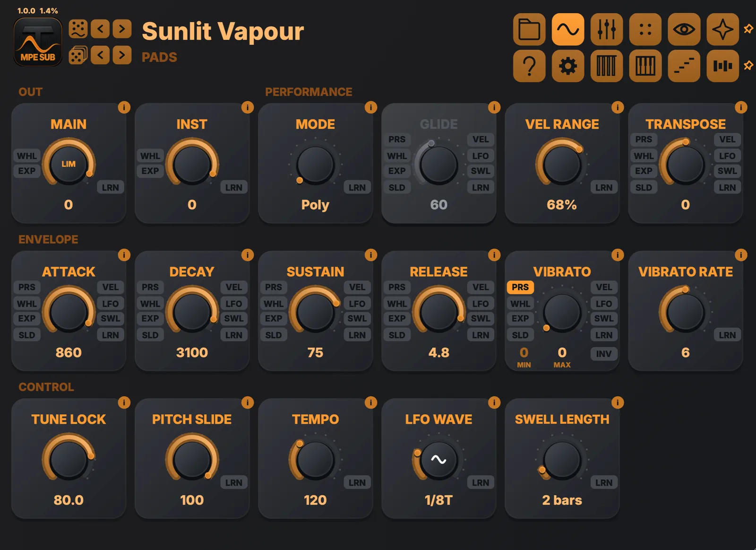Open settings with the gear icon

click(x=568, y=66)
